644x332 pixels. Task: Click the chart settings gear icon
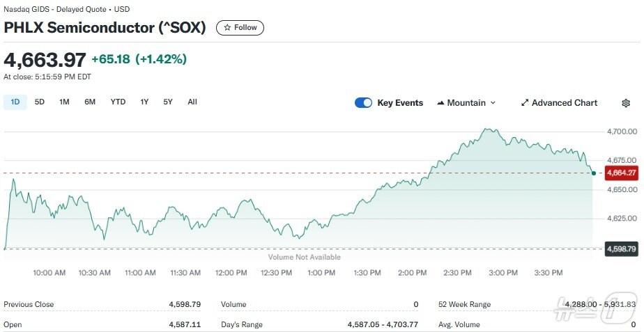[x=626, y=103]
